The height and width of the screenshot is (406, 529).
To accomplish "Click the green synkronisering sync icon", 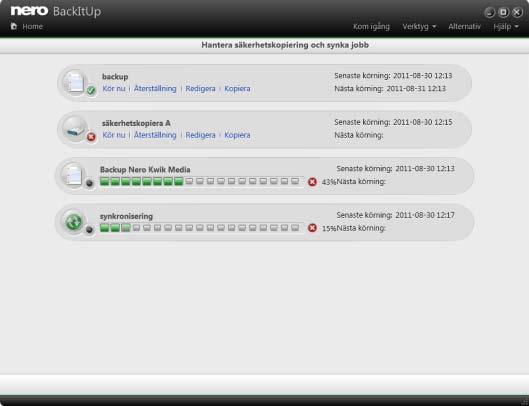I will point(73,222).
